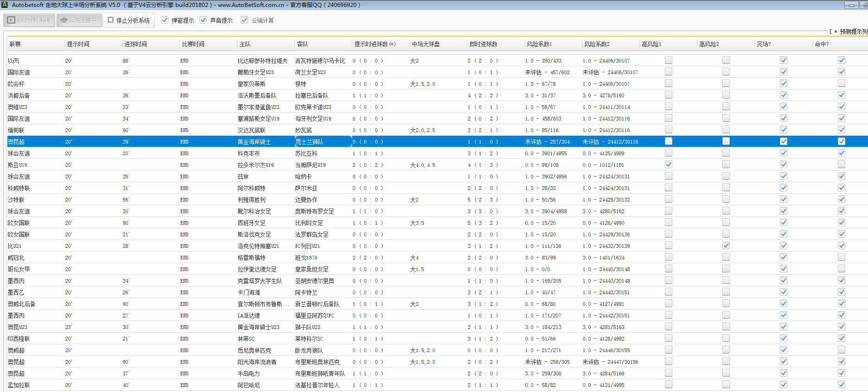Uncheck 高风险1 for the 斯亚U19 row

click(669, 164)
